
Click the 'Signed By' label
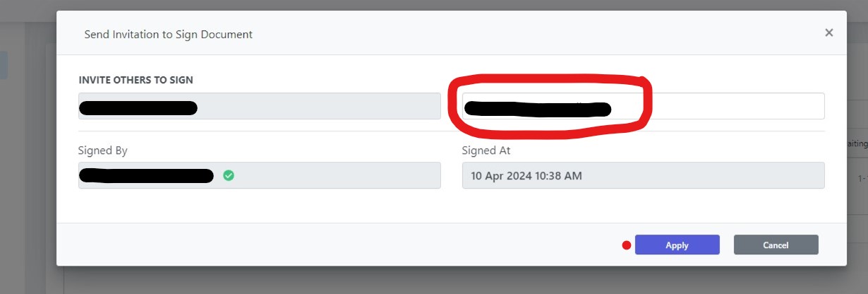pyautogui.click(x=103, y=151)
